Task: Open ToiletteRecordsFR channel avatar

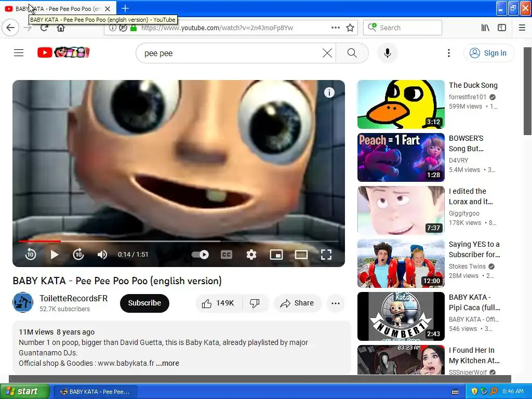Action: 23,303
